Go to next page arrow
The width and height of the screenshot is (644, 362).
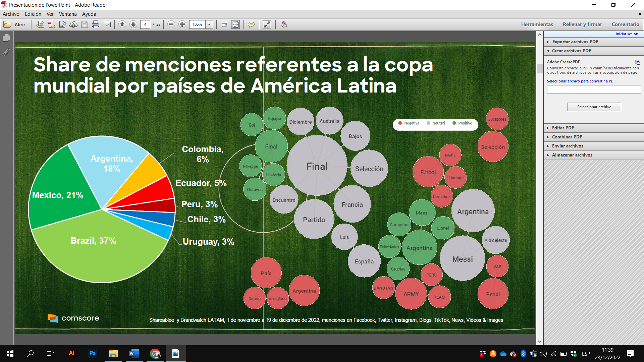tap(133, 24)
